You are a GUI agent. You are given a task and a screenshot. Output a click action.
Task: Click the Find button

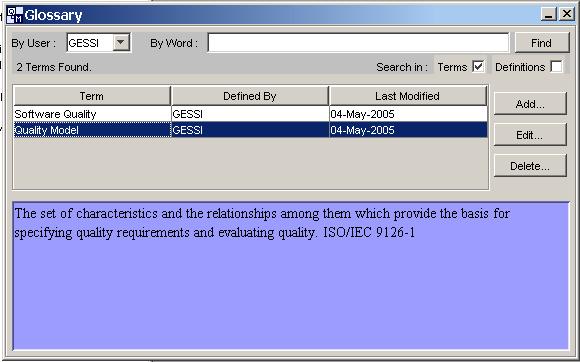tap(542, 43)
